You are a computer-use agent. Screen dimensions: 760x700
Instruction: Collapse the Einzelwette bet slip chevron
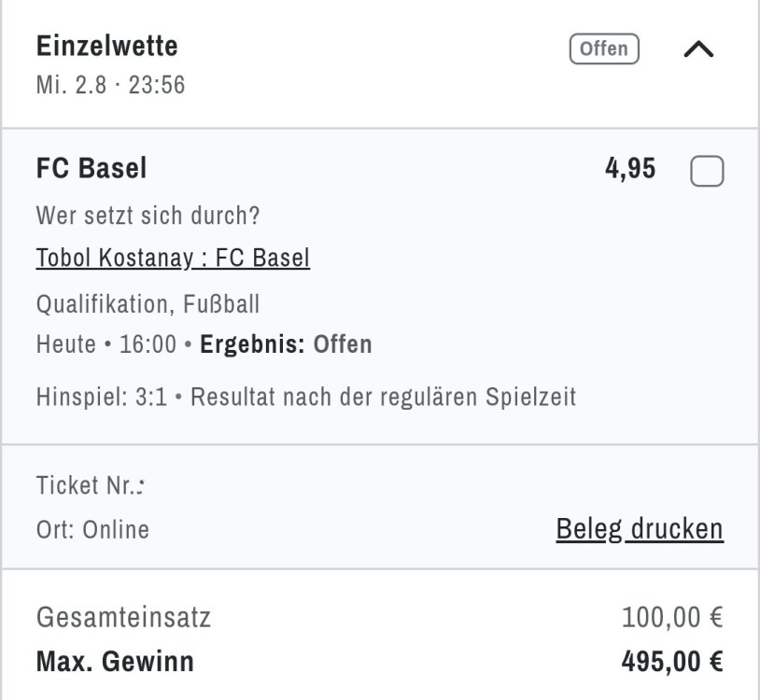(x=698, y=50)
